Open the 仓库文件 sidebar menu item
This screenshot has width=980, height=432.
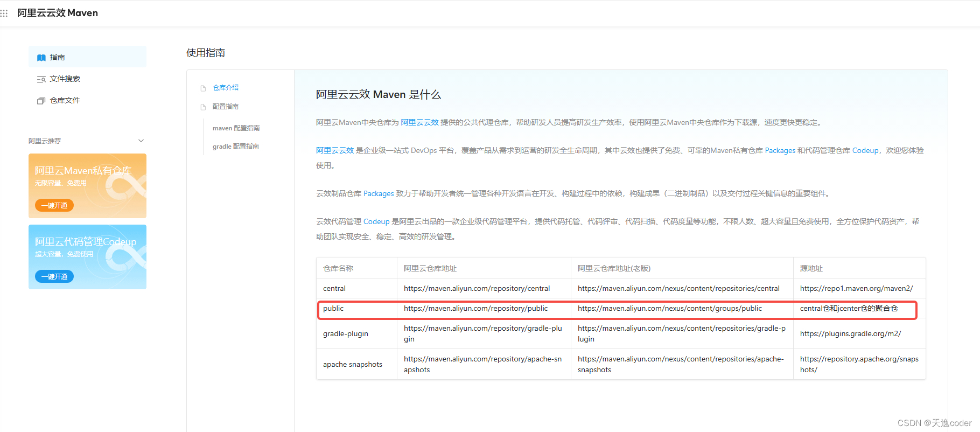(87, 100)
